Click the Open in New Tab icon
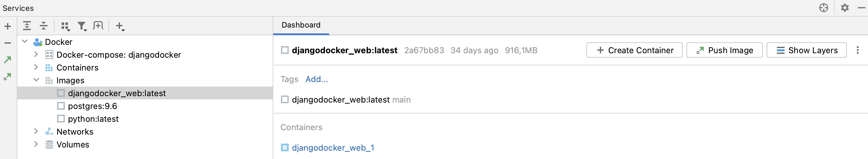Viewport: 868px width, 159px height. (98, 26)
